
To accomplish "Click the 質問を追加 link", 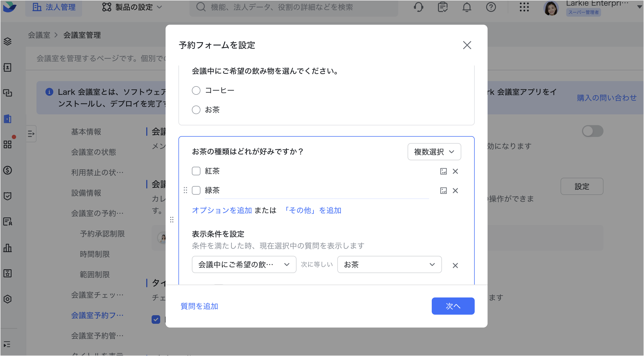I will (x=199, y=306).
